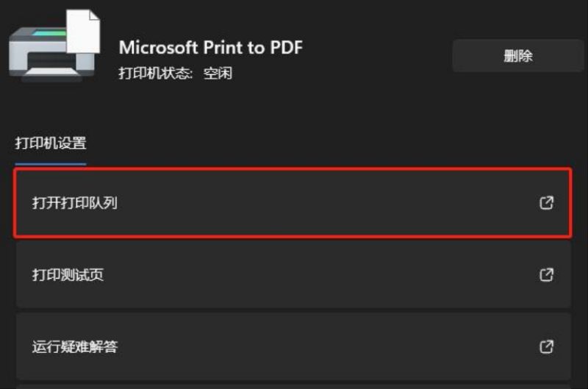This screenshot has width=588, height=389.
Task: Click the red-outlined highlighted settings row
Action: pos(293,204)
